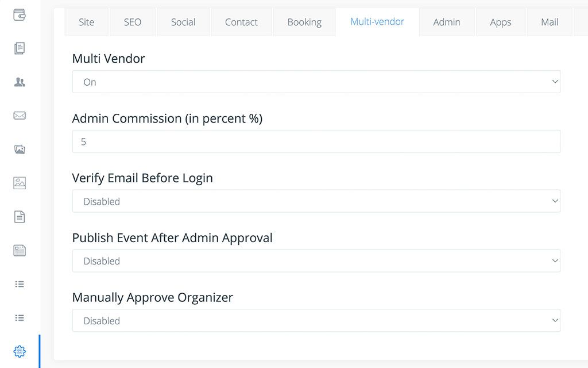
Task: Open the Publish Event After Admin Approval dropdown
Action: tap(316, 261)
